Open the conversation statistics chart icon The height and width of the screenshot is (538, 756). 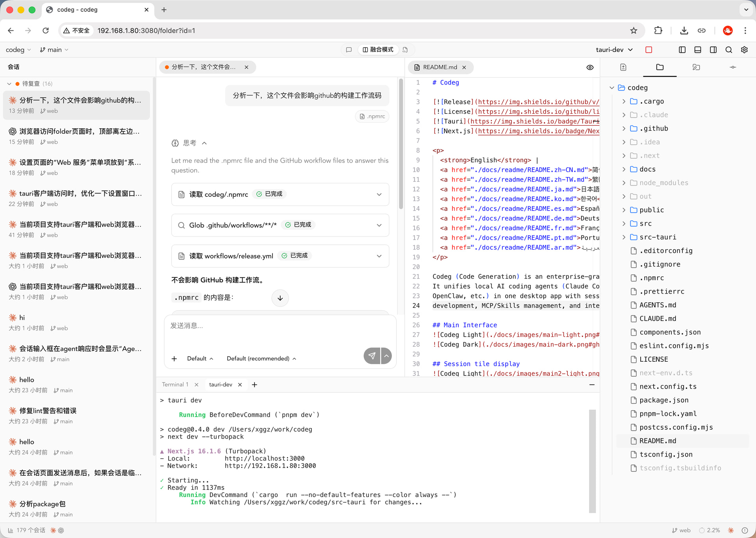(x=10, y=530)
